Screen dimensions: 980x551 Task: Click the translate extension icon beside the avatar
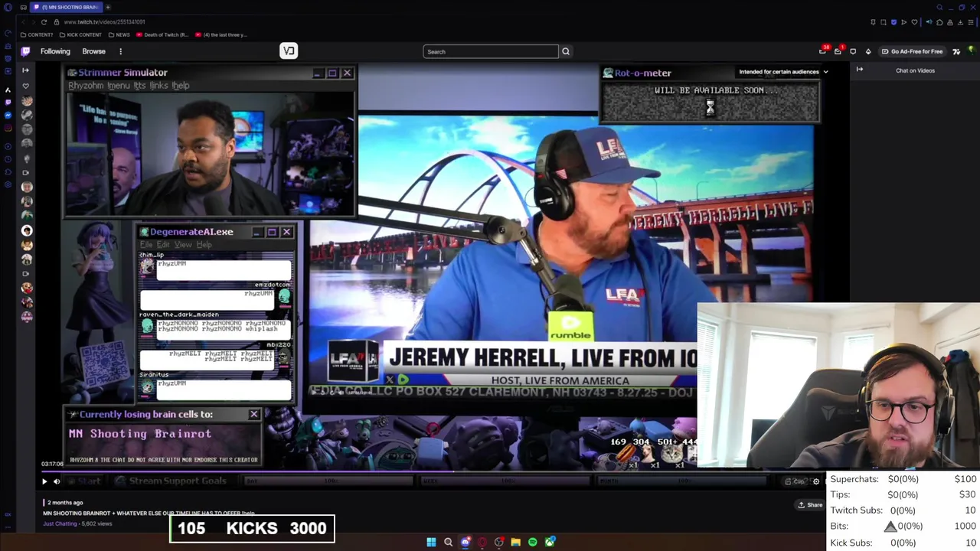point(956,51)
